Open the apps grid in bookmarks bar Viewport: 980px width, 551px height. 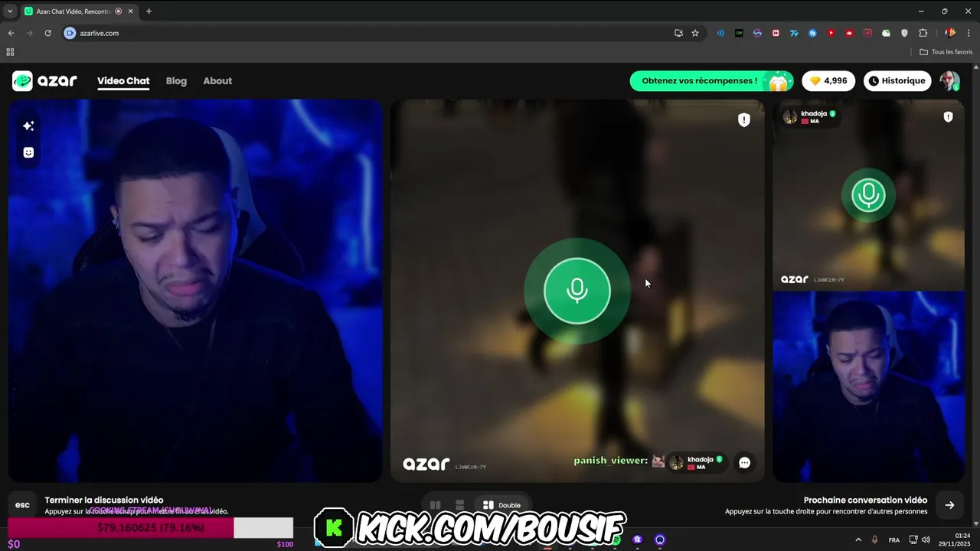coord(10,52)
